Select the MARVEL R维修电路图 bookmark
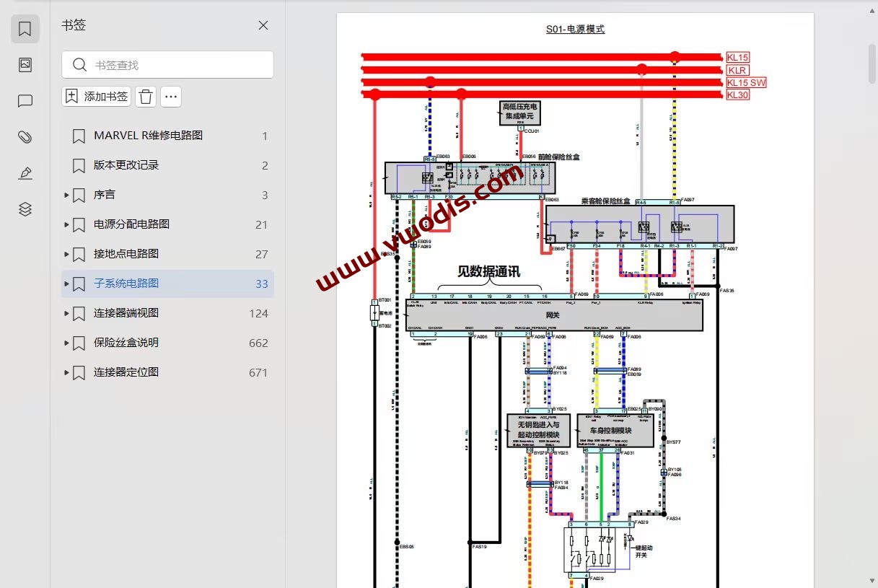Screen dimensions: 878x588 (148, 136)
